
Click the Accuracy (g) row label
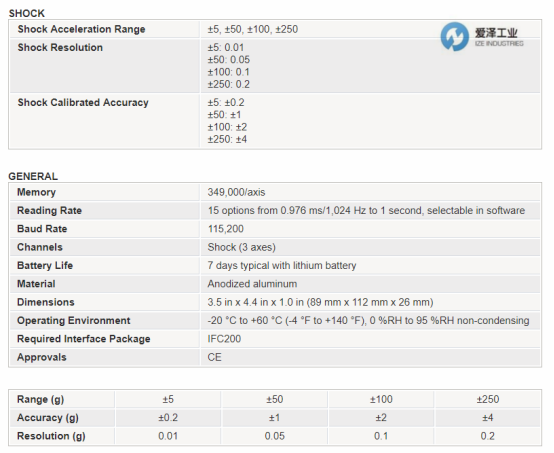coord(48,418)
